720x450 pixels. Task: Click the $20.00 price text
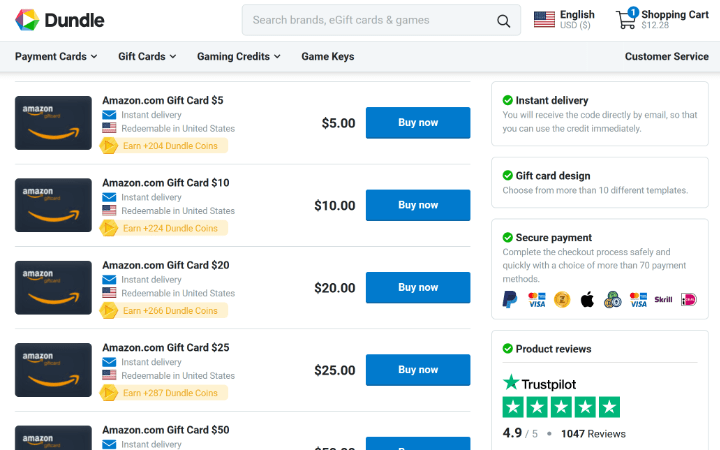335,288
